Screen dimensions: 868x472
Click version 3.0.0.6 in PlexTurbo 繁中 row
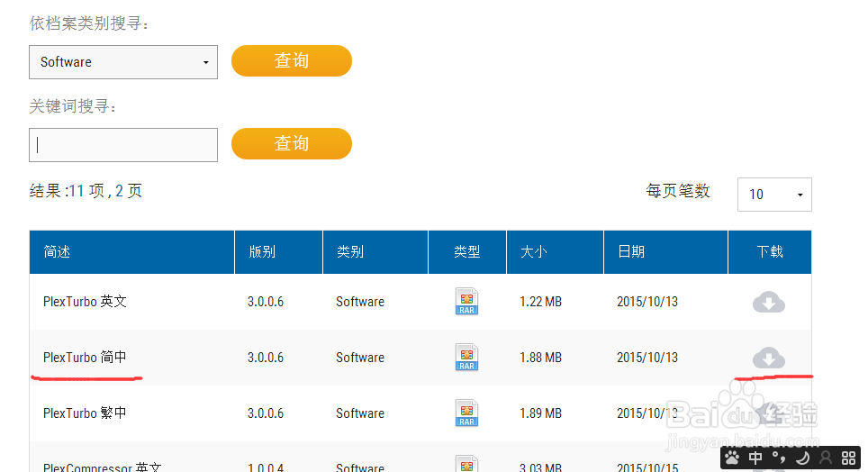point(265,413)
